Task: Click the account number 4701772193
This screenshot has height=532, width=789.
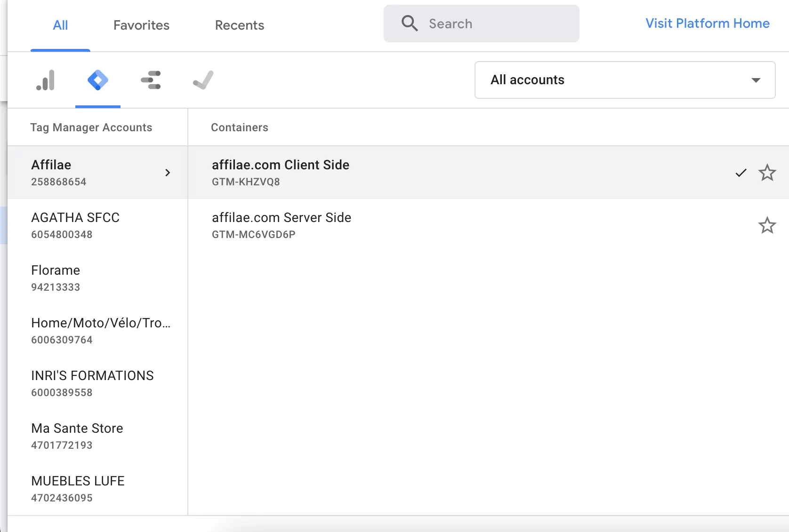Action: (x=62, y=445)
